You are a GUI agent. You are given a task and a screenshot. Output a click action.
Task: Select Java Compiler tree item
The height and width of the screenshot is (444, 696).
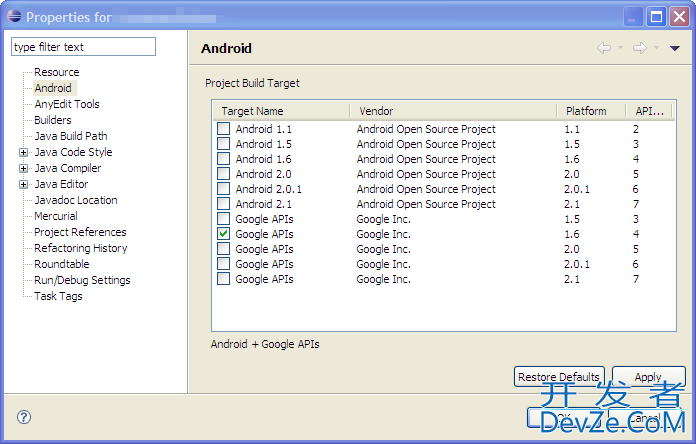pyautogui.click(x=67, y=168)
